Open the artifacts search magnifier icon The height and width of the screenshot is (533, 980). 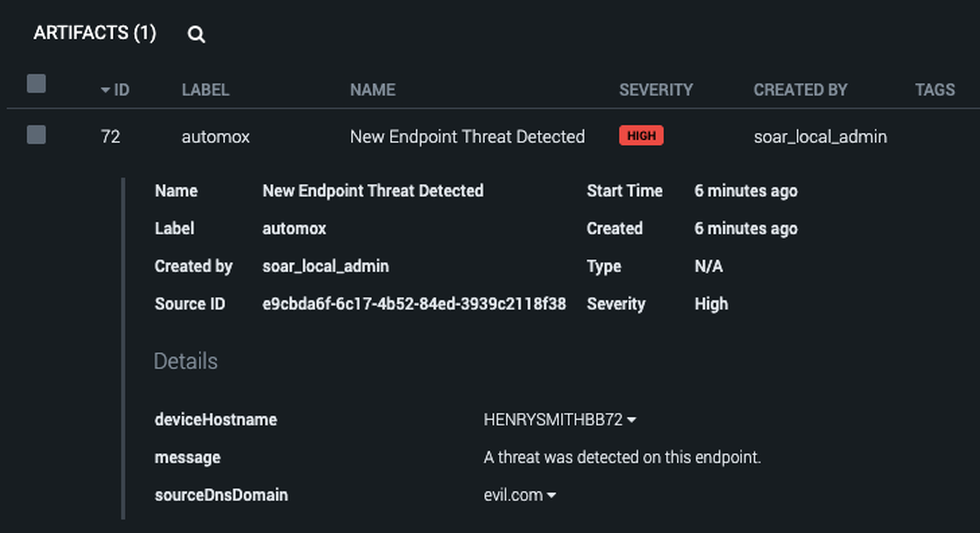click(196, 35)
